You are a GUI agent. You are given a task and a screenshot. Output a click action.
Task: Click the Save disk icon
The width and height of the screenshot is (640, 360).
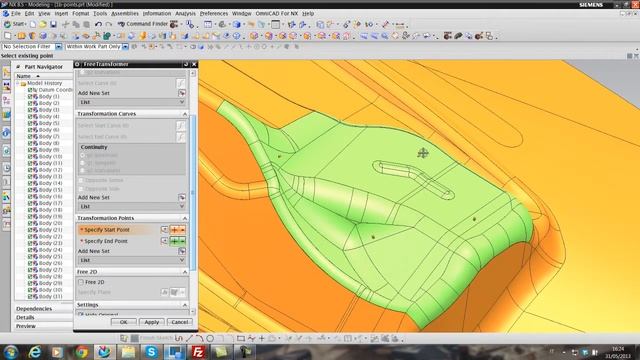(53, 24)
